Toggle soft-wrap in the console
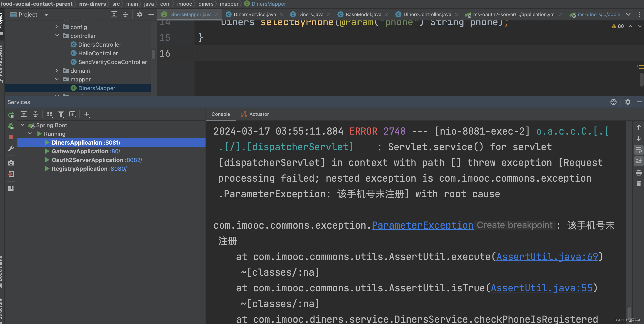This screenshot has width=644, height=324. click(x=639, y=150)
